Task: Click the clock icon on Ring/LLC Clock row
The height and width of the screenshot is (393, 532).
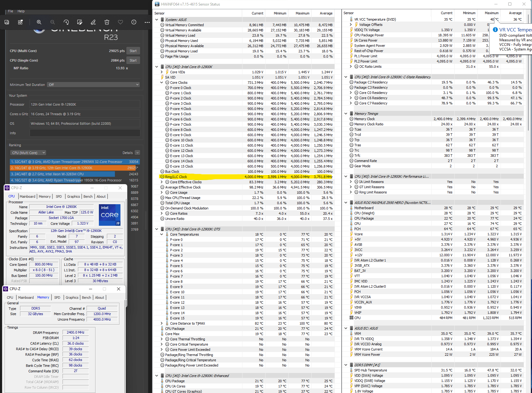Action: [162, 177]
